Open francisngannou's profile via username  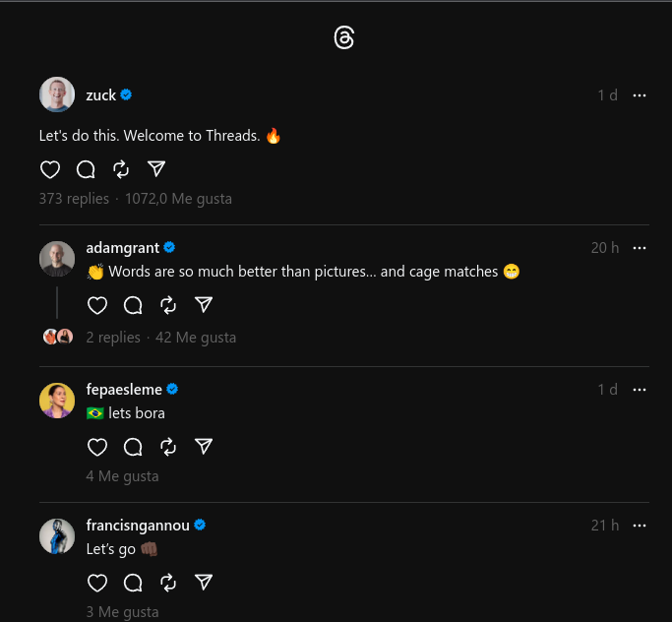(138, 526)
